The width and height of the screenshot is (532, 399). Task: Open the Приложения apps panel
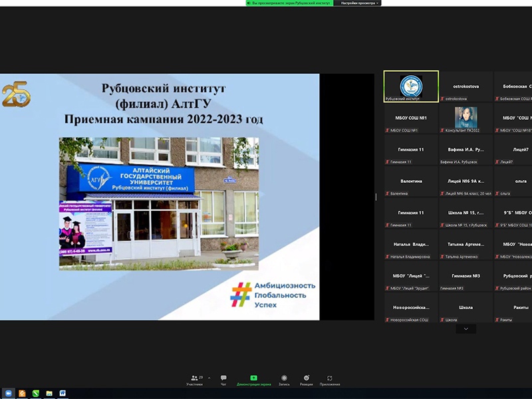(x=330, y=380)
